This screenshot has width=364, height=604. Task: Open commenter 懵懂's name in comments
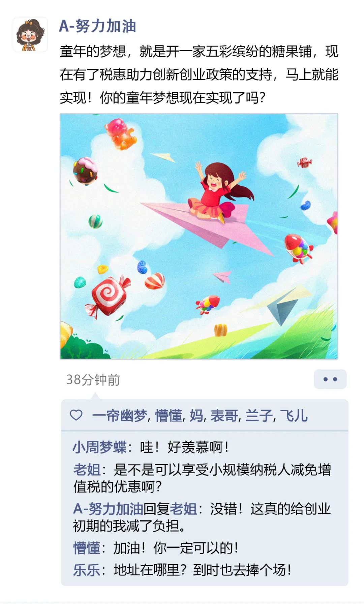pos(87,548)
